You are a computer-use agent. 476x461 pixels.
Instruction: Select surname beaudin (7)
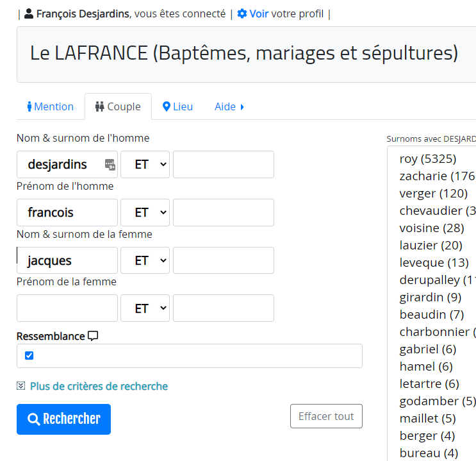432,315
